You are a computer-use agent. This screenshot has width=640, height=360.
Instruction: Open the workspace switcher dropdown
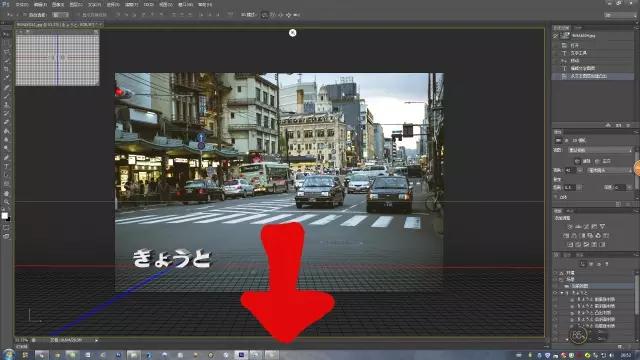pyautogui.click(x=620, y=15)
